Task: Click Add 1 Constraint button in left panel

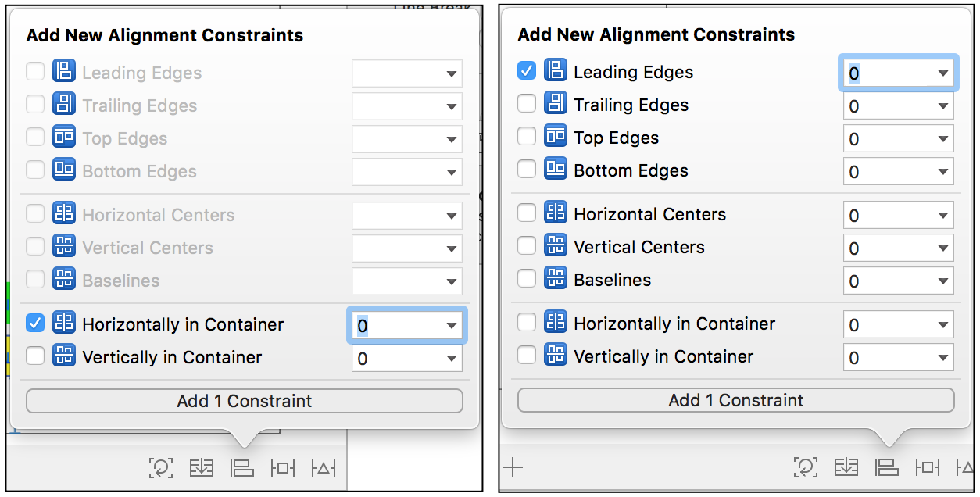Action: 245,401
